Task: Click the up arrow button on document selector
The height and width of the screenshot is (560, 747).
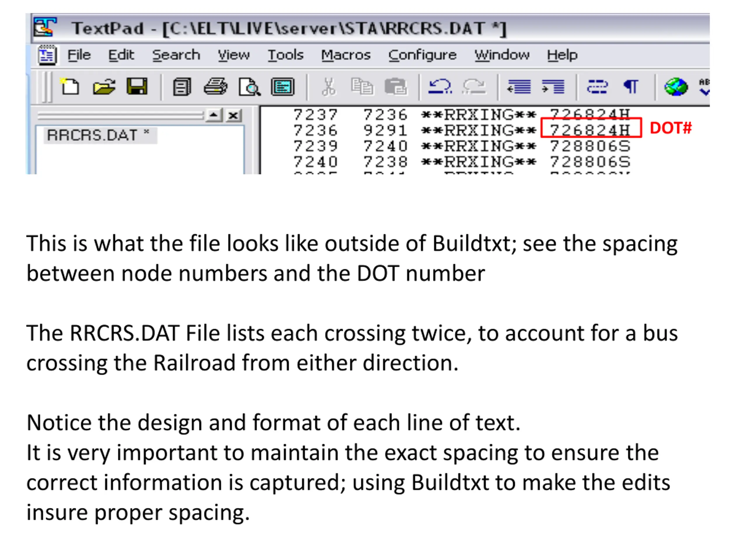Action: pyautogui.click(x=213, y=116)
